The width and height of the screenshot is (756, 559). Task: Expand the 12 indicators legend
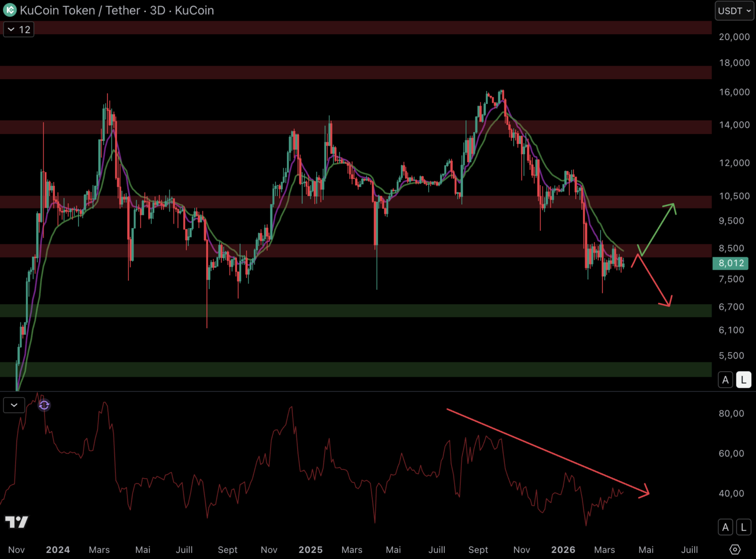coord(19,30)
